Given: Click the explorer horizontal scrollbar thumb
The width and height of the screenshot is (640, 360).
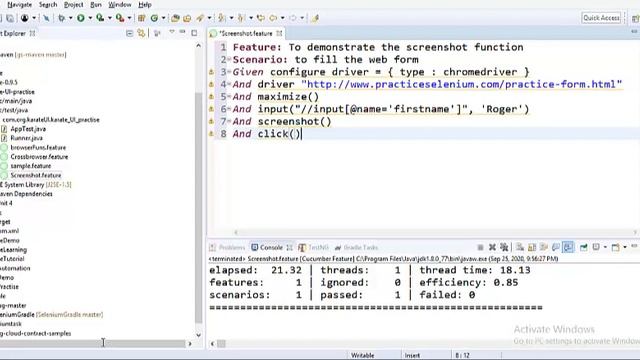Looking at the screenshot, I should coord(93,344).
